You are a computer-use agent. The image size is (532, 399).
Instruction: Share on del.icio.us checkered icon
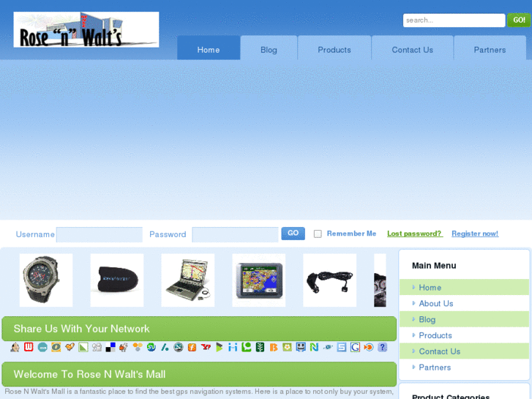click(110, 347)
